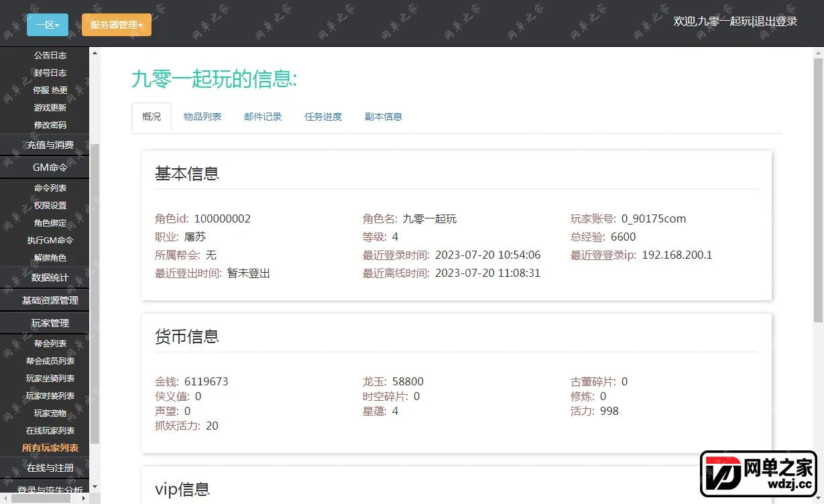Open 在线玩家列表 in the sidebar
This screenshot has width=824, height=504.
tap(50, 430)
